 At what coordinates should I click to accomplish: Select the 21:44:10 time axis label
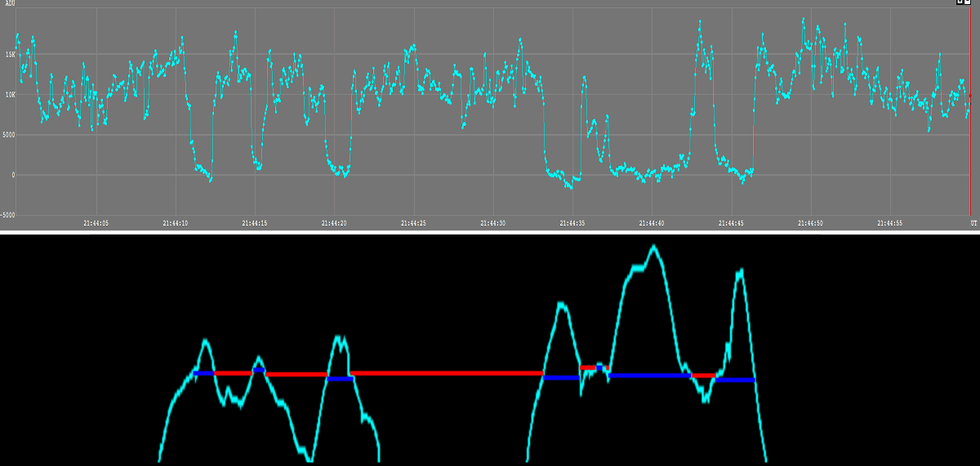point(176,222)
